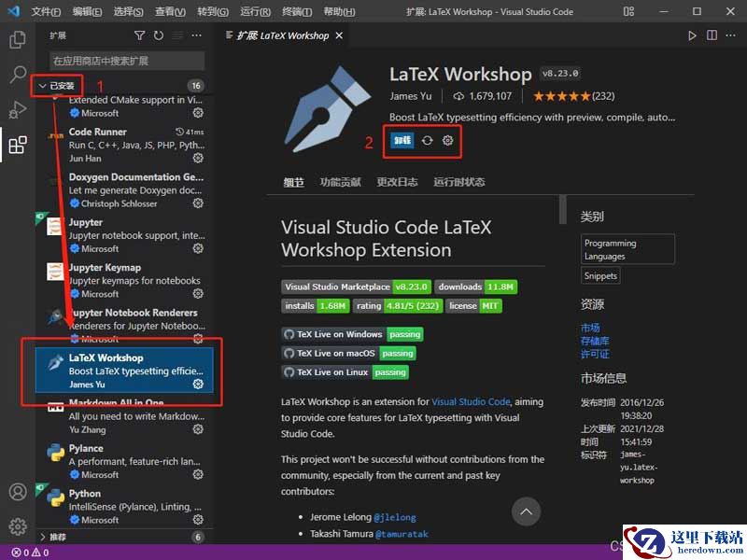
Task: Click the James Yu publisher name
Action: point(411,96)
